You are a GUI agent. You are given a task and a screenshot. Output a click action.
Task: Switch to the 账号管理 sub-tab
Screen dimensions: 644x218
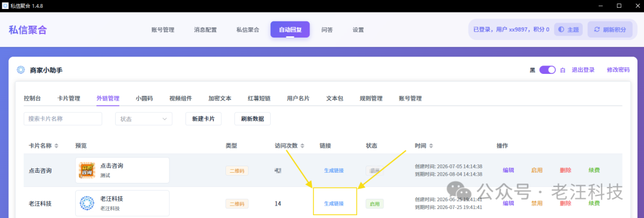click(410, 98)
